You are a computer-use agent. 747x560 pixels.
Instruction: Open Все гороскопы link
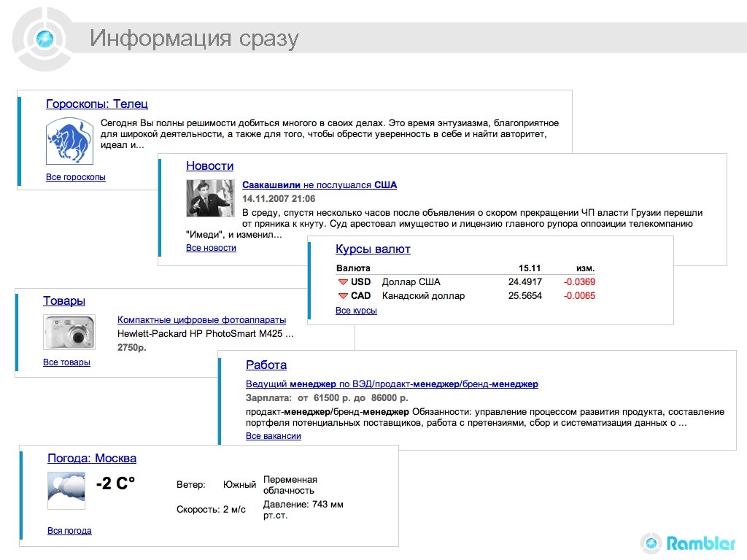[76, 177]
